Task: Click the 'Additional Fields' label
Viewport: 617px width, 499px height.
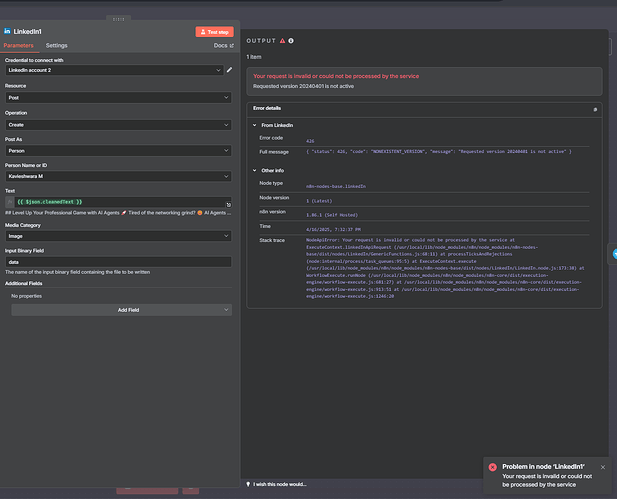Action: (24, 283)
